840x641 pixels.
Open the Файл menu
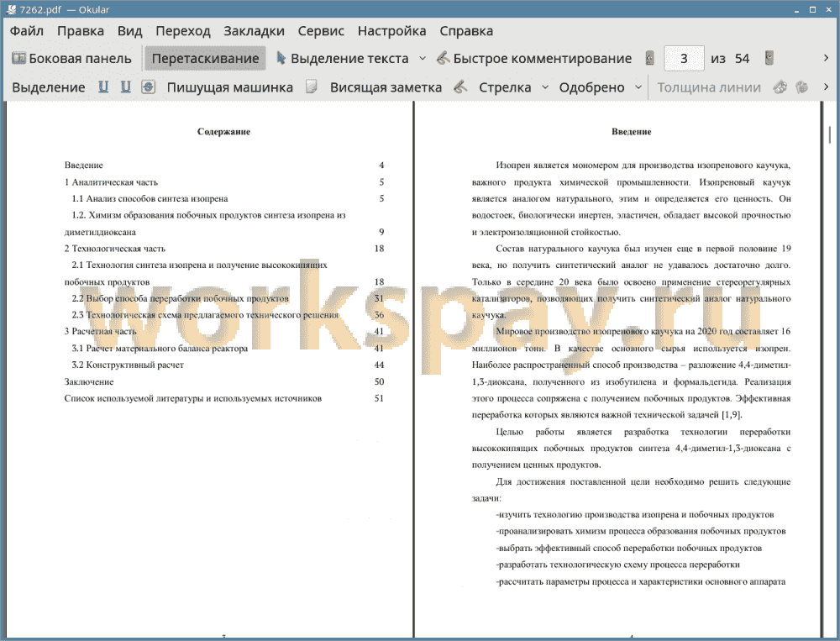(27, 31)
